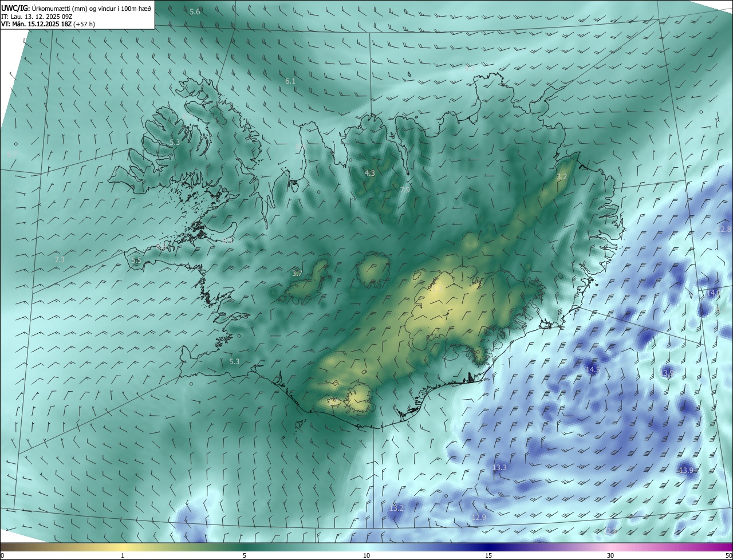Screen dimensions: 733x560
Task: Select the 6.1 precipitation value label
Action: pyautogui.click(x=290, y=81)
